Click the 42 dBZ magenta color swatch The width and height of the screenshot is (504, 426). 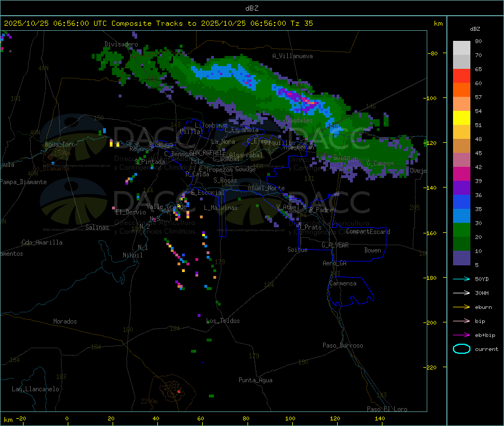click(461, 174)
